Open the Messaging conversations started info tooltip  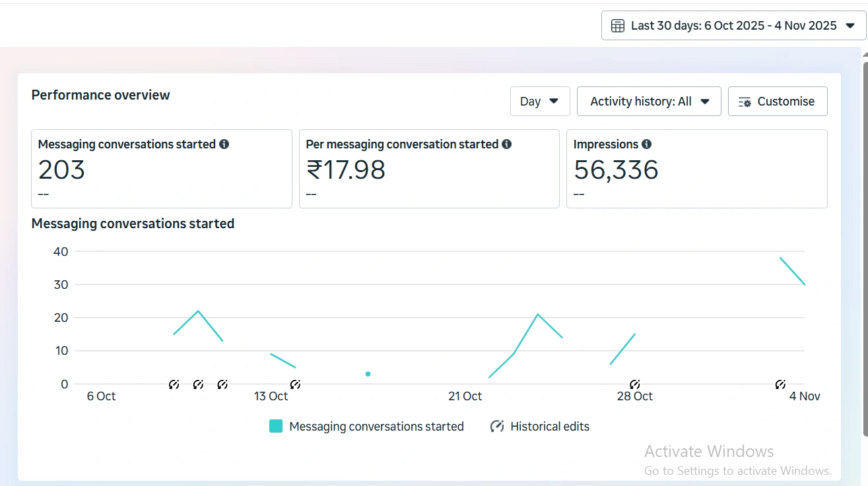tap(224, 144)
